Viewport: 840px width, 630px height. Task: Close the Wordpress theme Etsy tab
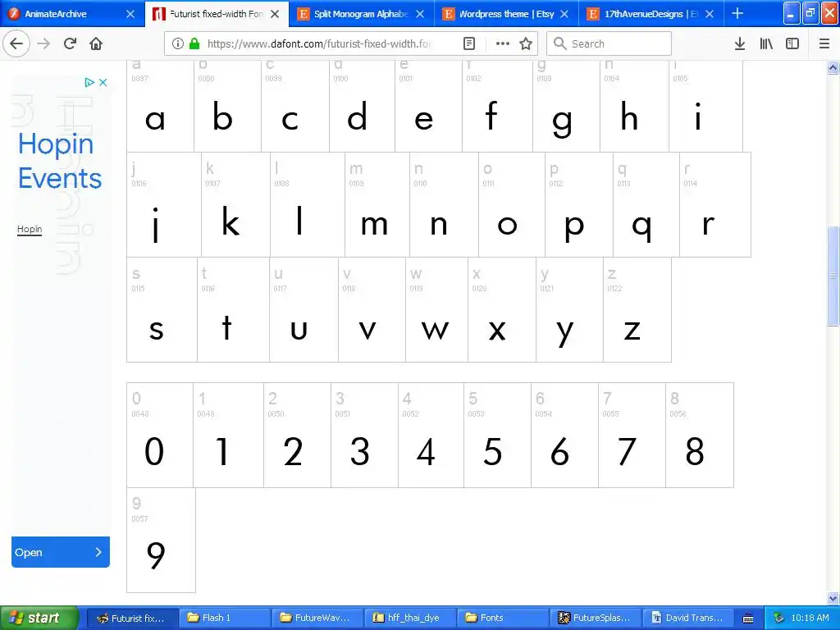click(x=564, y=14)
